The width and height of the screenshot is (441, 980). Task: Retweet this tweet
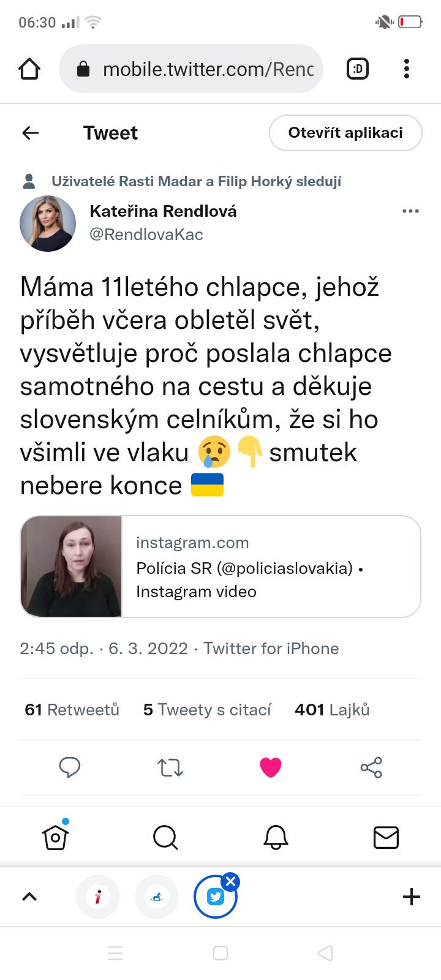click(x=170, y=767)
